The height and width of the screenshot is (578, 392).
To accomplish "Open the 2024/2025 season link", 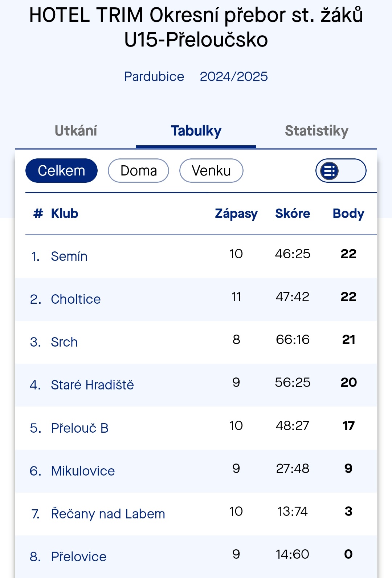I will pyautogui.click(x=234, y=77).
